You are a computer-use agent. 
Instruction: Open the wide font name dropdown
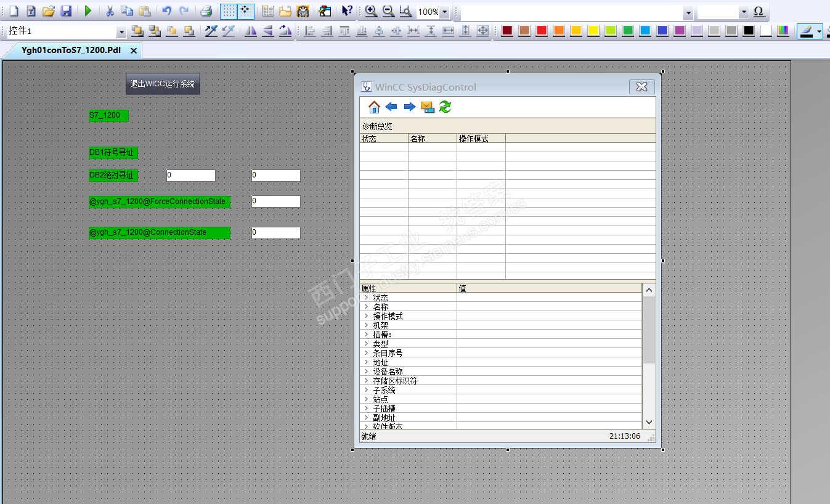pyautogui.click(x=688, y=12)
